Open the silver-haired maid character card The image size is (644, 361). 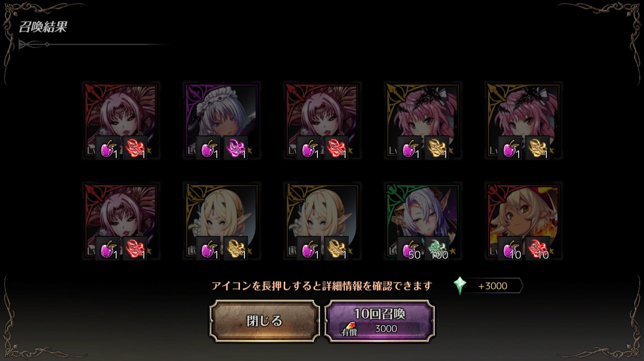[x=222, y=121]
